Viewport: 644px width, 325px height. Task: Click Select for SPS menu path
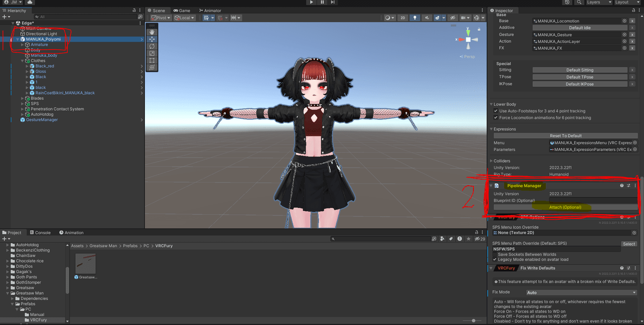point(629,244)
